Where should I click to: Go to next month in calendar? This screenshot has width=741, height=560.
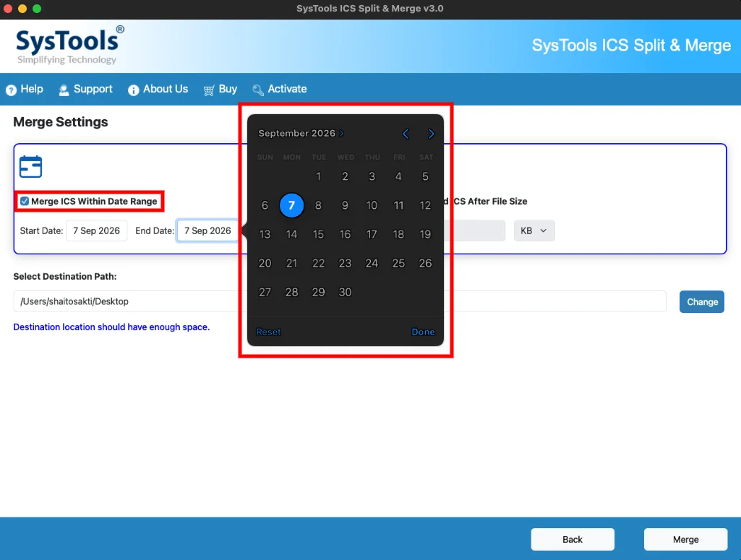click(x=431, y=134)
